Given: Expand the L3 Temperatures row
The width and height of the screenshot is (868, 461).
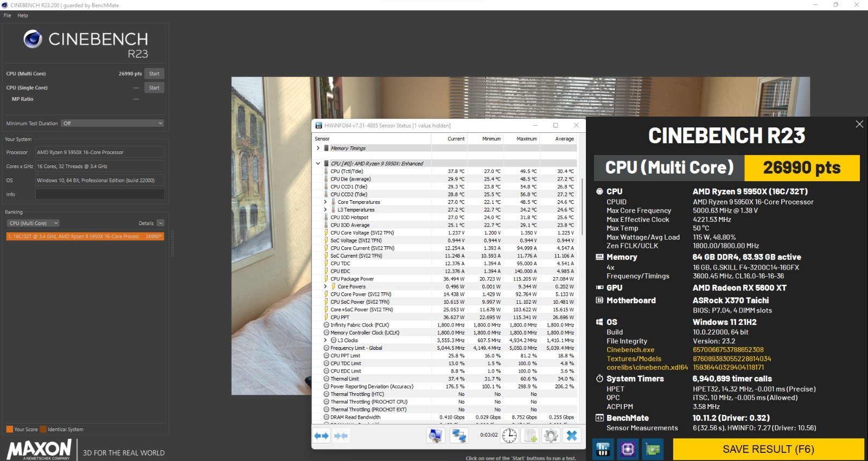Looking at the screenshot, I should tap(325, 209).
